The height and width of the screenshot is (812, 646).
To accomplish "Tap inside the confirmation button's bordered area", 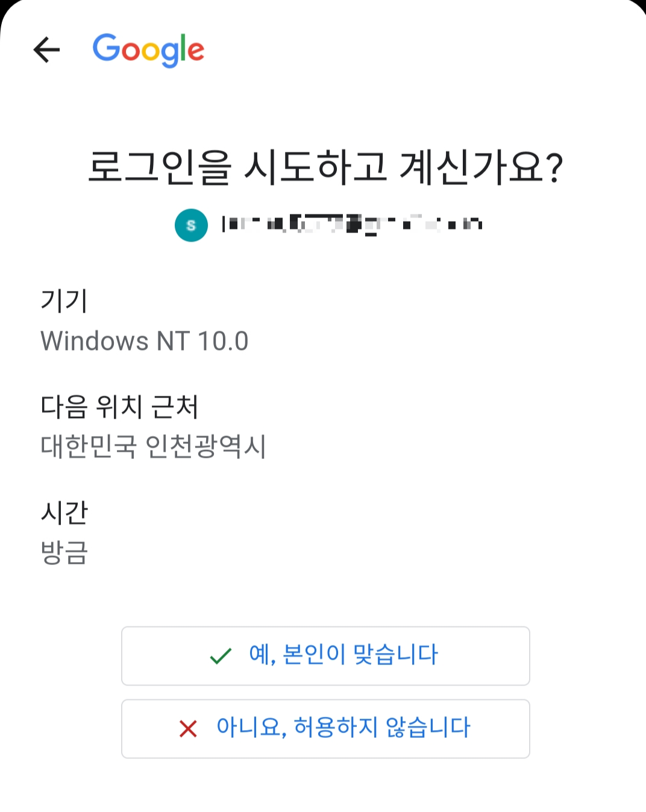I will 325,656.
